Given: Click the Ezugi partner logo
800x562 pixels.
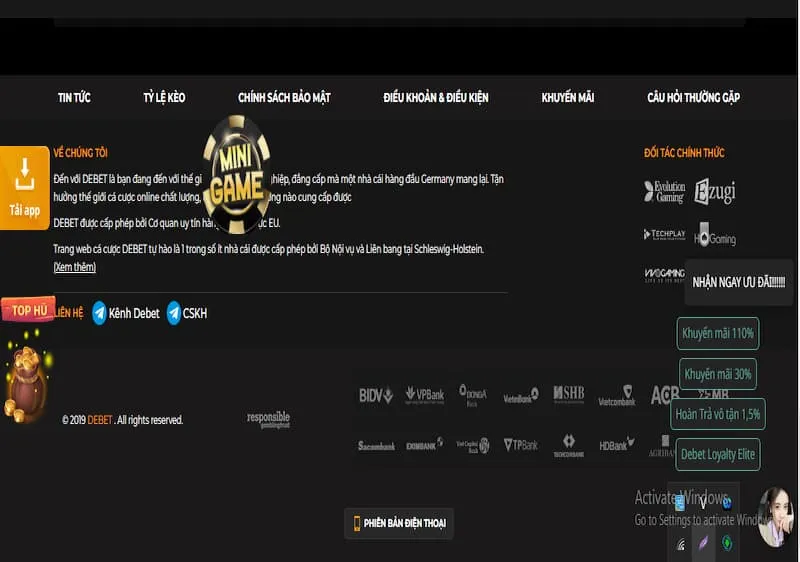Looking at the screenshot, I should point(715,192).
